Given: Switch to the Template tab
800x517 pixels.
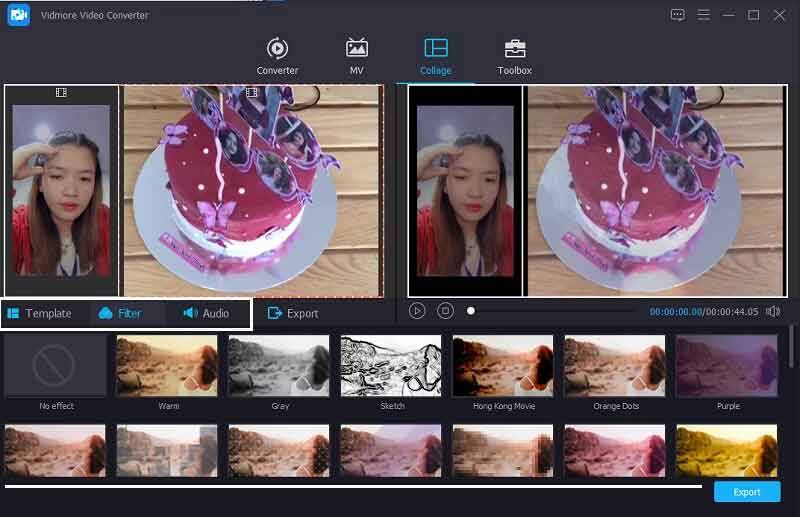Looking at the screenshot, I should pos(40,314).
